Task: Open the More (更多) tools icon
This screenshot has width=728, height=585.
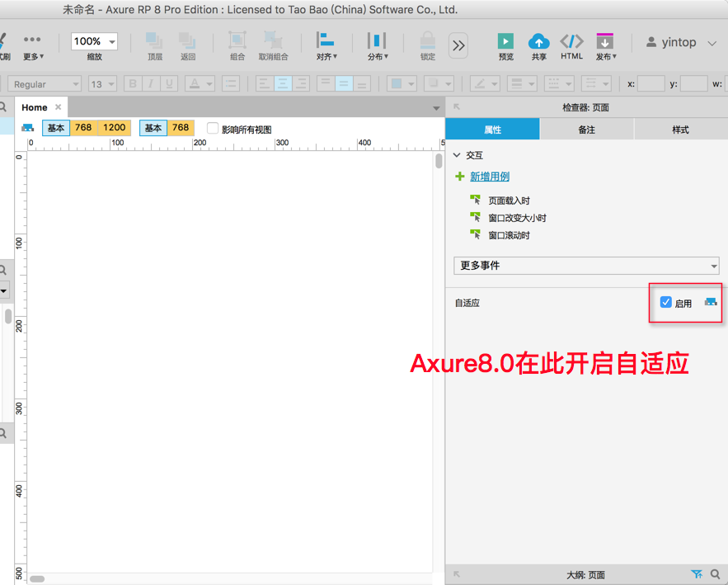Action: point(32,40)
